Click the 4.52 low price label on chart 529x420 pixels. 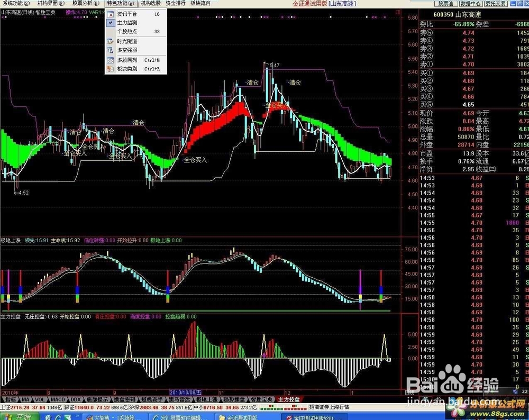(x=23, y=193)
